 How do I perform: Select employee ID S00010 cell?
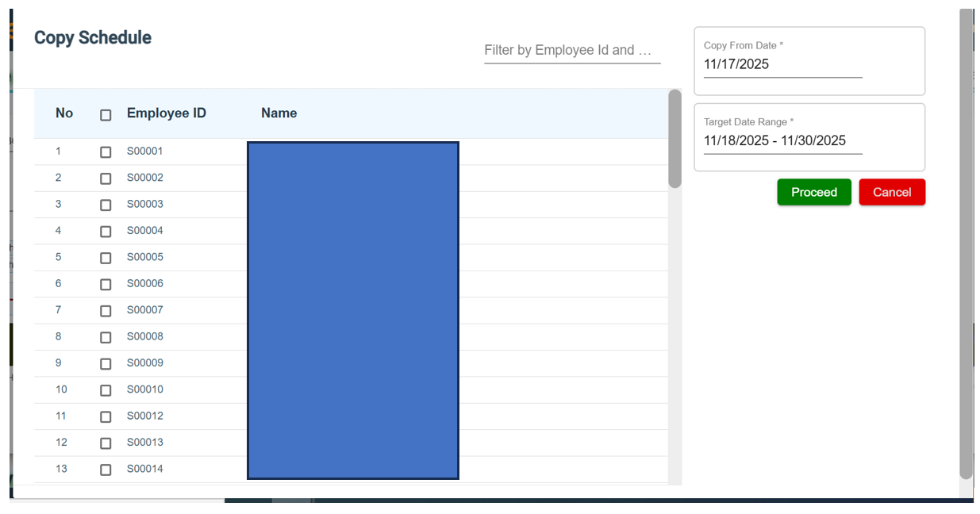coord(145,389)
